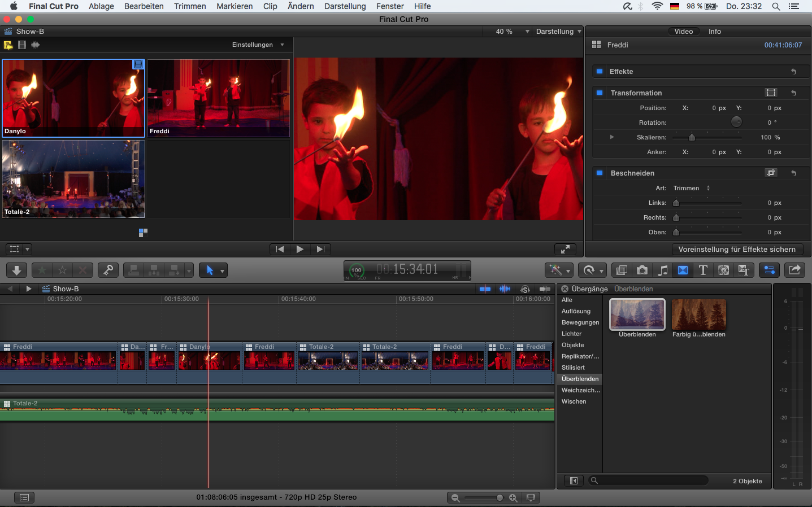Show the effects browser filmstrip icon
This screenshot has height=507, width=812.
pos(622,270)
